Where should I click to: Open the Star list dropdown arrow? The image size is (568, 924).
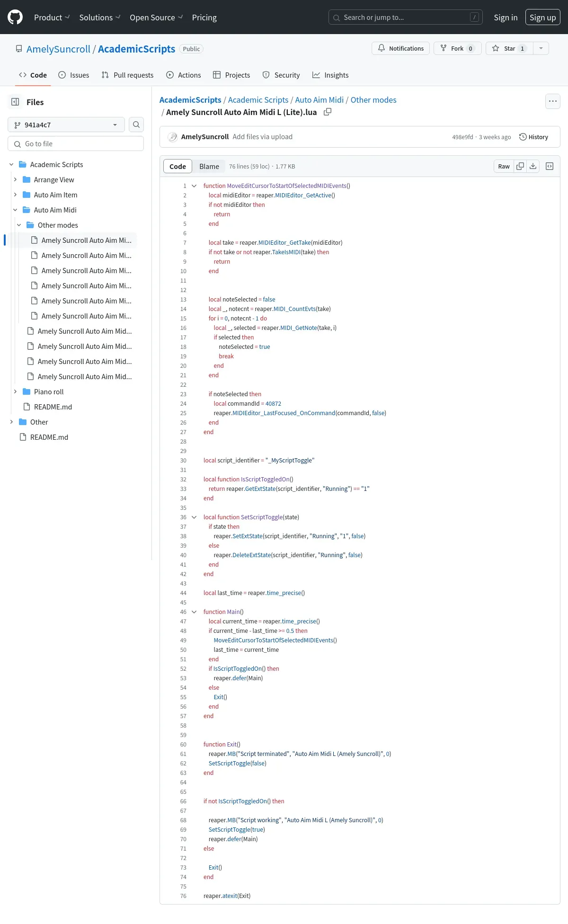tap(541, 48)
